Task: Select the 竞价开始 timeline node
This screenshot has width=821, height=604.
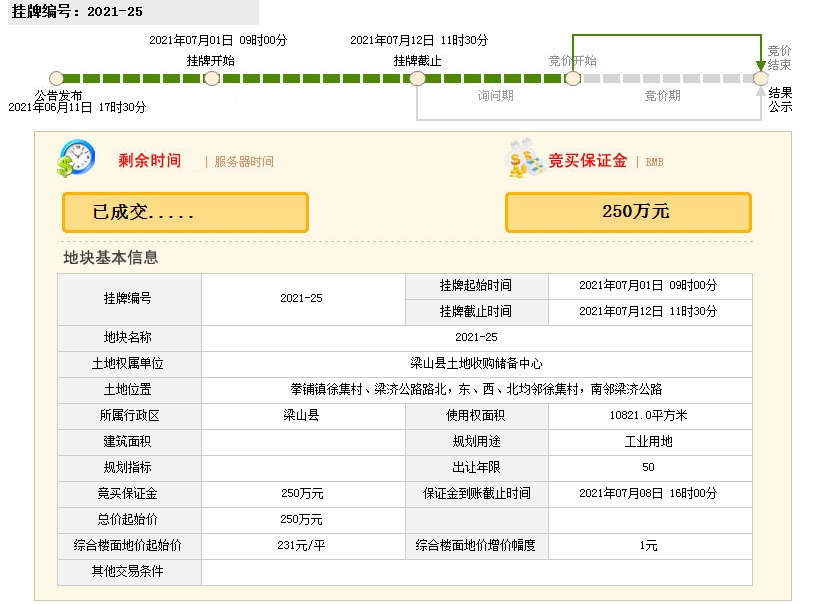Action: [x=573, y=79]
